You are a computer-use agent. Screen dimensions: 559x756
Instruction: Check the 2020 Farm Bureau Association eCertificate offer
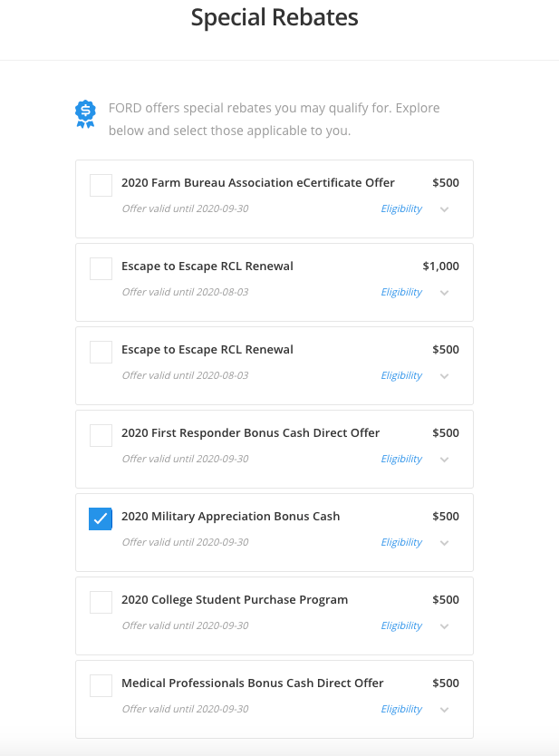(x=101, y=185)
